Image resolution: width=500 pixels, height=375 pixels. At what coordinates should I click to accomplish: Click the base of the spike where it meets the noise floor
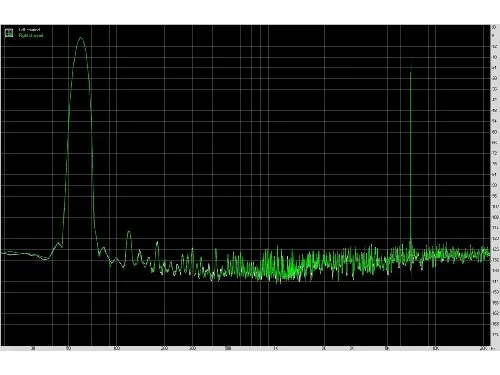point(411,241)
